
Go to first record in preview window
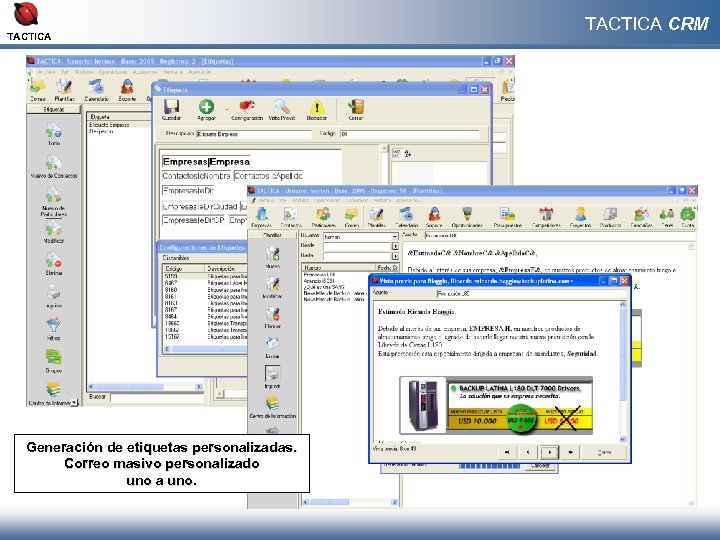(507, 452)
